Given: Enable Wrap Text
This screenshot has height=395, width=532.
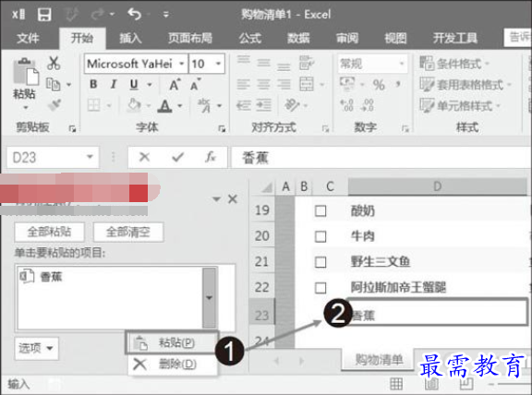Looking at the screenshot, I should (307, 63).
